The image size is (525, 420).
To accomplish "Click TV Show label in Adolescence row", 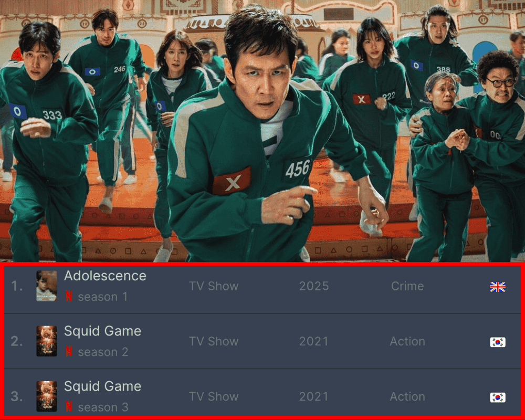I will click(x=214, y=286).
